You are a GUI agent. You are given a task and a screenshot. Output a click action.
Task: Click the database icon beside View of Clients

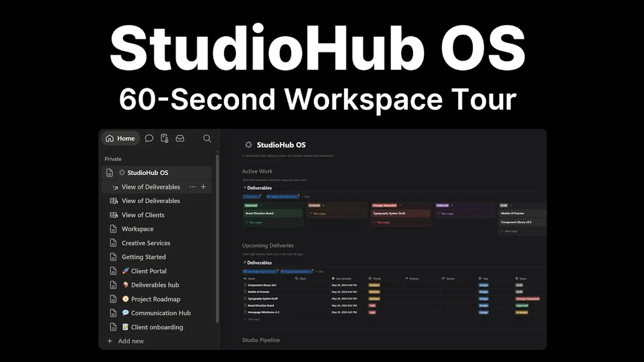pos(114,215)
